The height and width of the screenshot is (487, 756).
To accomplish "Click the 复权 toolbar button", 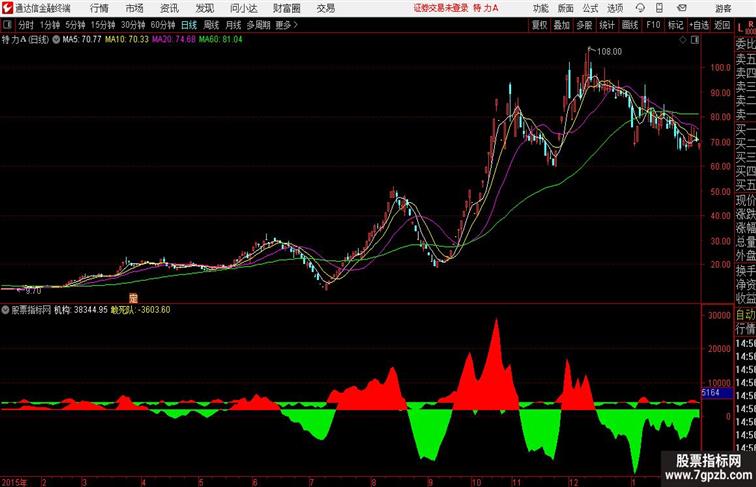I will (539, 25).
